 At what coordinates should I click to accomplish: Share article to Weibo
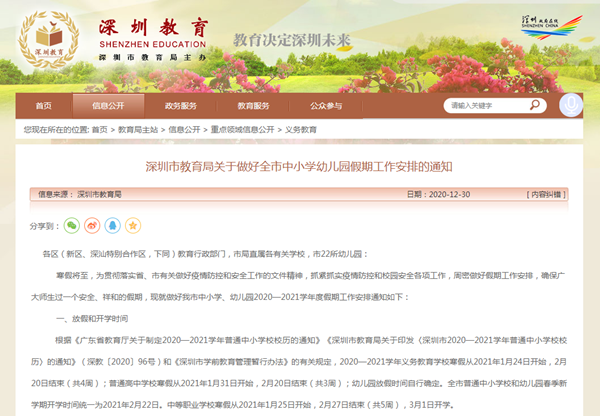(90, 226)
